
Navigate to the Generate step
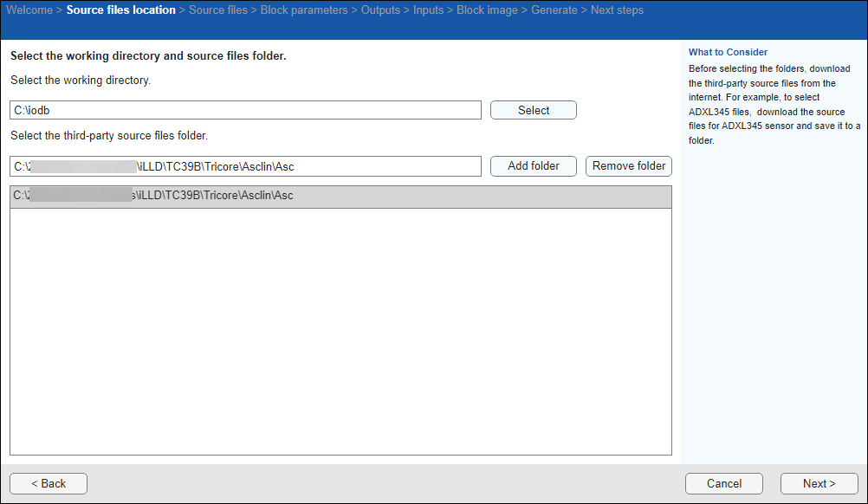pyautogui.click(x=554, y=10)
